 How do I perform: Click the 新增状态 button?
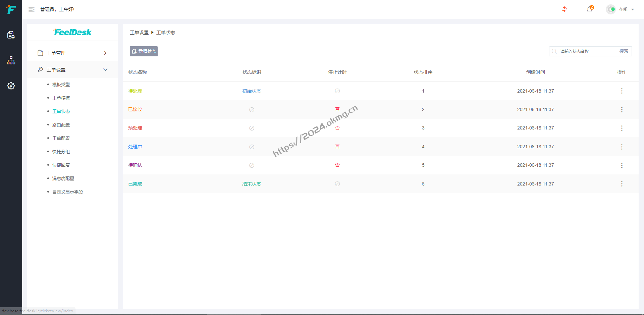(x=144, y=51)
